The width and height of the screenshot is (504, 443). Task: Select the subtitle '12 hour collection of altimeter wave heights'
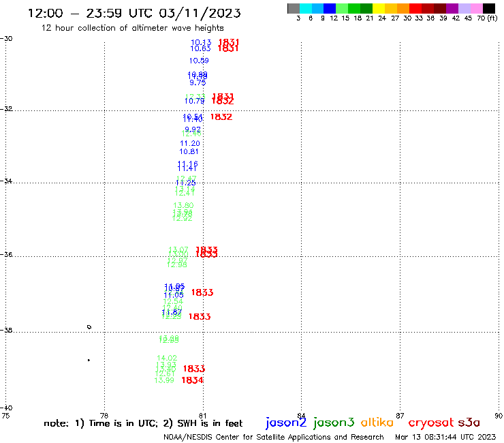pyautogui.click(x=132, y=28)
